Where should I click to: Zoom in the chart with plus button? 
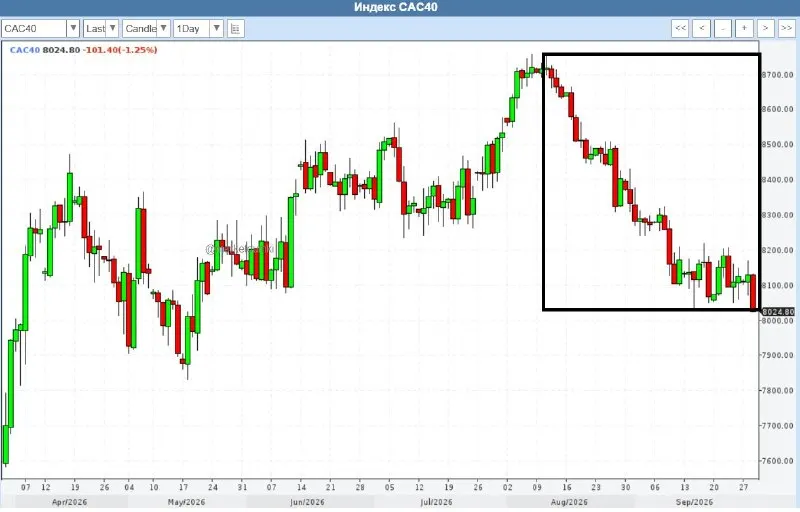(744, 29)
